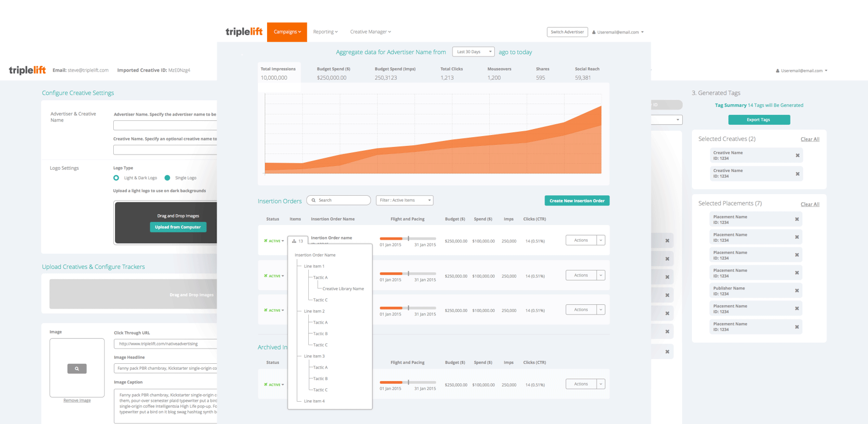Click the Items column header
The image size is (868, 424).
(x=295, y=219)
